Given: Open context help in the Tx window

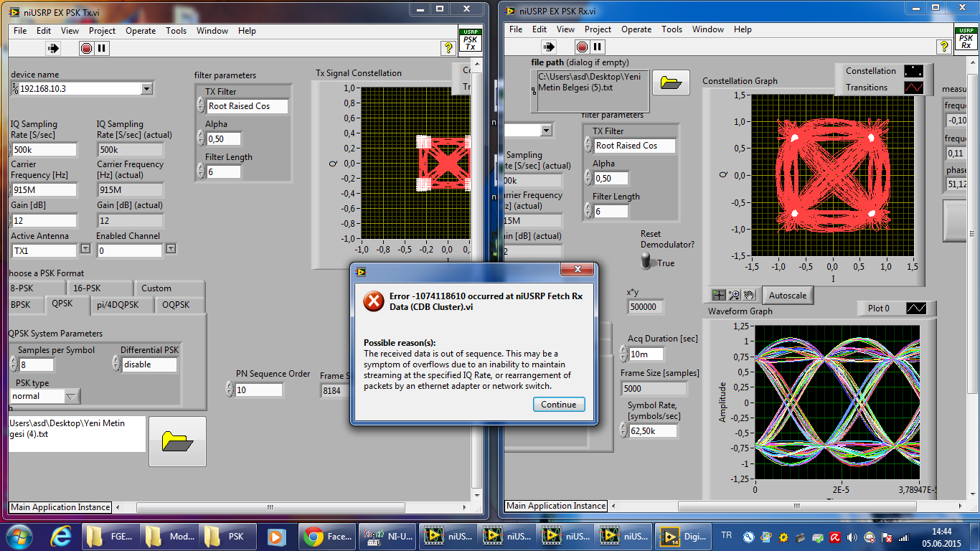Looking at the screenshot, I should pos(448,48).
